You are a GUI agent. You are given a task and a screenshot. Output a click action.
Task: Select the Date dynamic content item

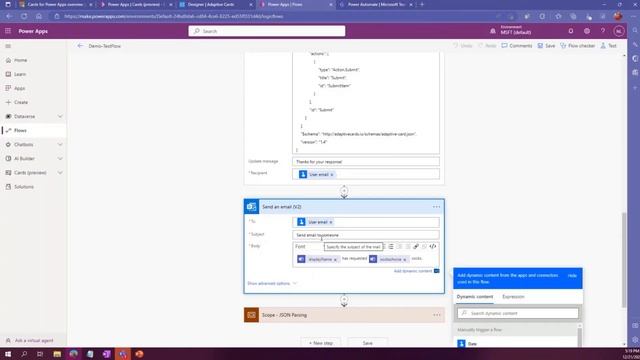coord(516,344)
